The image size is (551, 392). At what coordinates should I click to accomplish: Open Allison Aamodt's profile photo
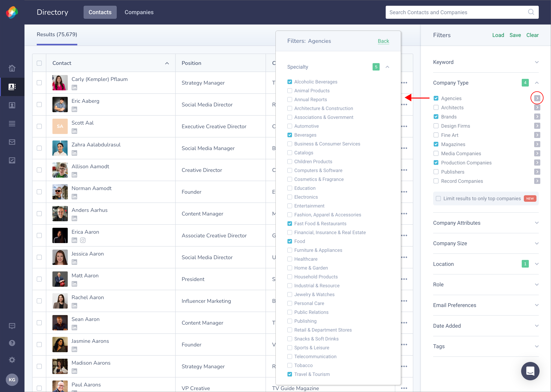(x=60, y=170)
